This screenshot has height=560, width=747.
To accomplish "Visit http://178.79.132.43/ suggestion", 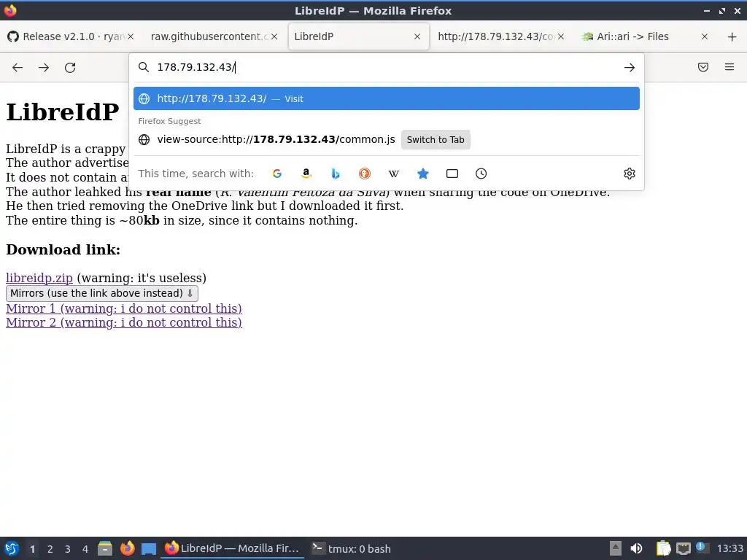I will point(387,98).
